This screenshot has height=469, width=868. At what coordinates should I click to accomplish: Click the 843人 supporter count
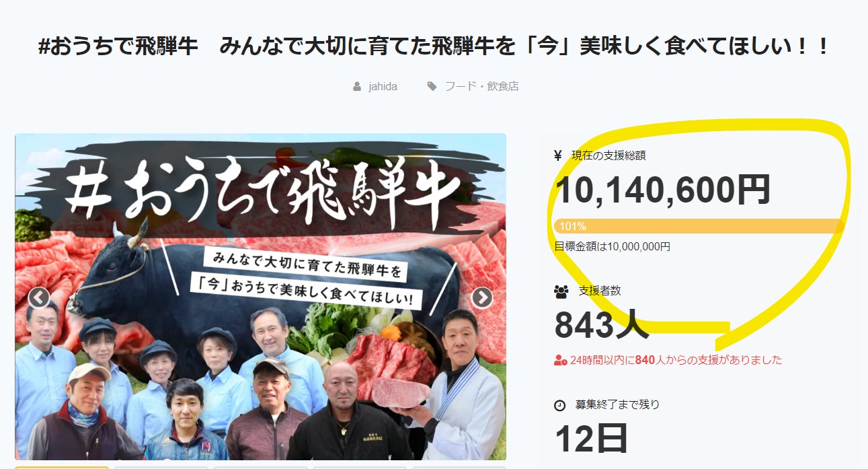(x=601, y=325)
